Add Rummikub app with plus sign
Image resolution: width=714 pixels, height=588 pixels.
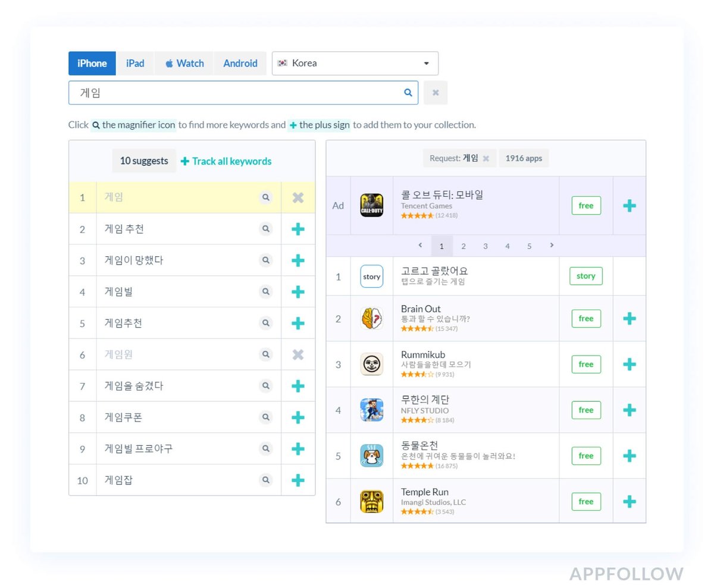click(630, 364)
